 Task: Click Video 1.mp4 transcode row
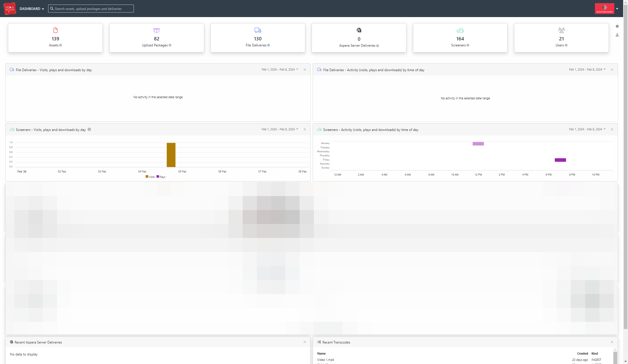(x=463, y=360)
